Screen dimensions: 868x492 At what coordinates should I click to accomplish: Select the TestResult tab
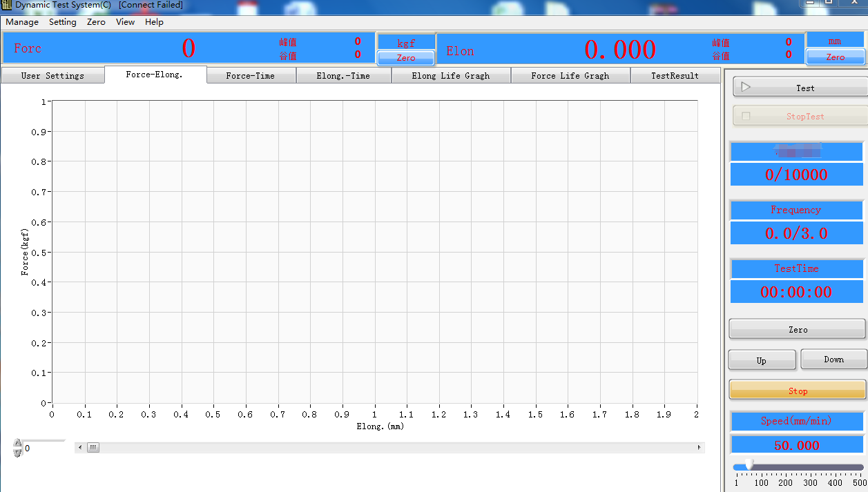pyautogui.click(x=675, y=76)
